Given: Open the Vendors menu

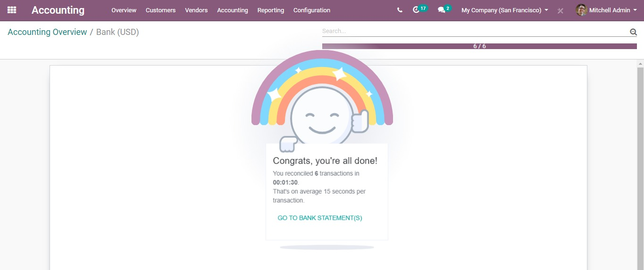Looking at the screenshot, I should pos(196,10).
